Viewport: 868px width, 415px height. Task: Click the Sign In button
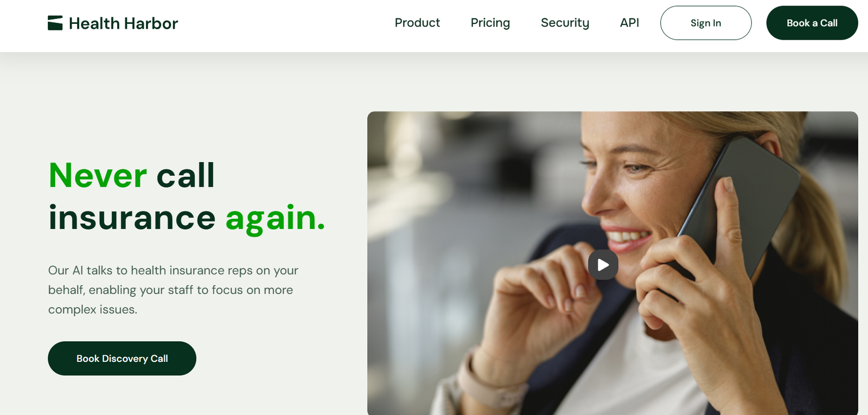tap(706, 23)
